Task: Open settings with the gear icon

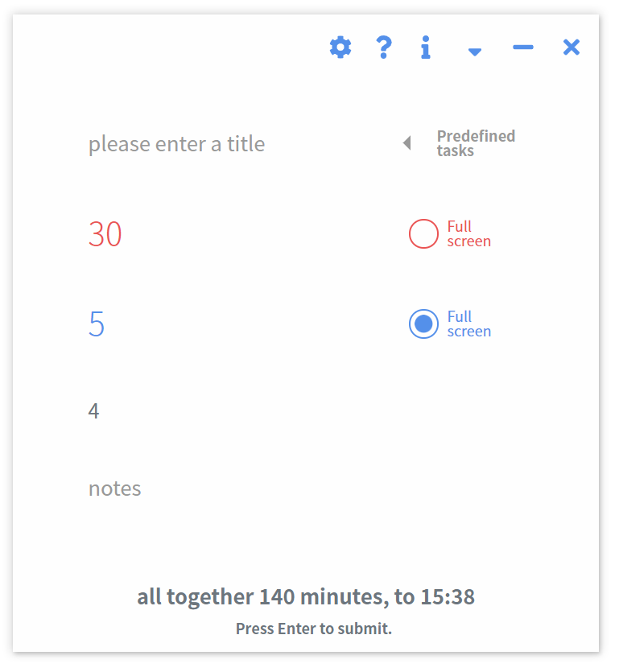Action: pos(340,47)
